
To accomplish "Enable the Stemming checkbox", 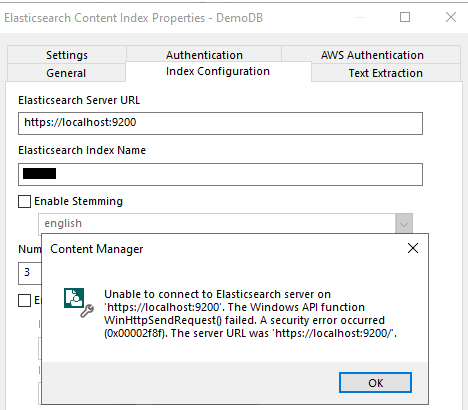I will [24, 201].
